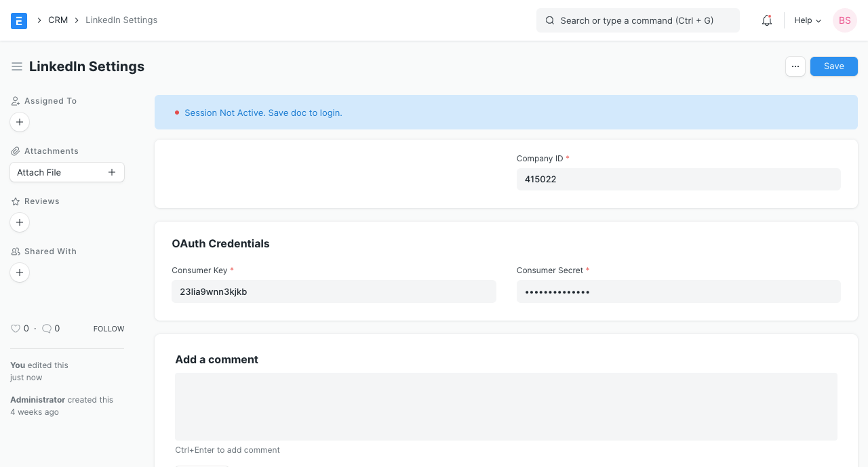The height and width of the screenshot is (467, 868).
Task: Add an assignee with plus icon
Action: pos(20,122)
